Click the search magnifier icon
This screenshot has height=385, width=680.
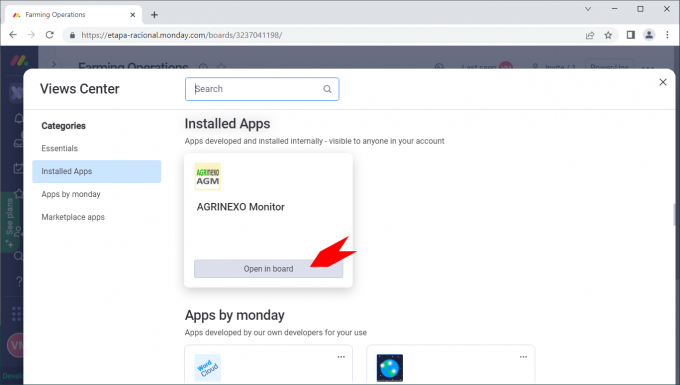(327, 89)
